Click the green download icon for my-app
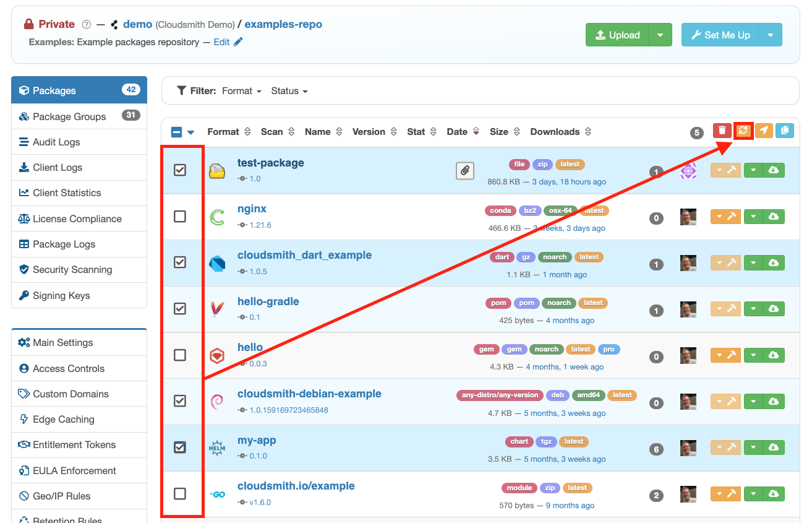This screenshot has width=812, height=523. tap(774, 447)
